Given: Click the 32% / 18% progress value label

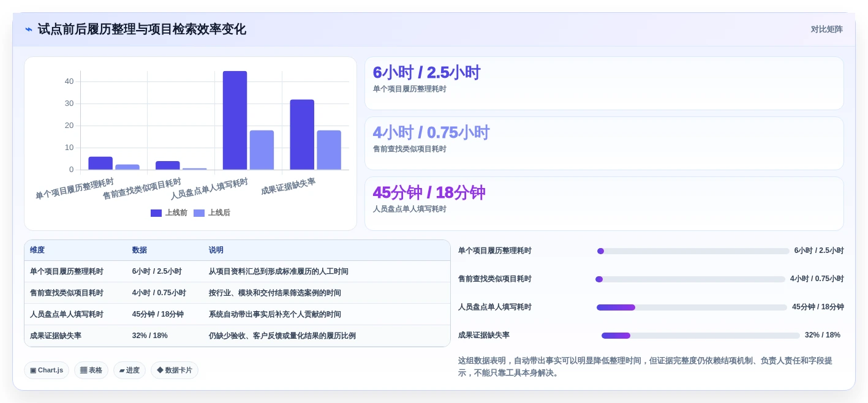Looking at the screenshot, I should pyautogui.click(x=823, y=335).
